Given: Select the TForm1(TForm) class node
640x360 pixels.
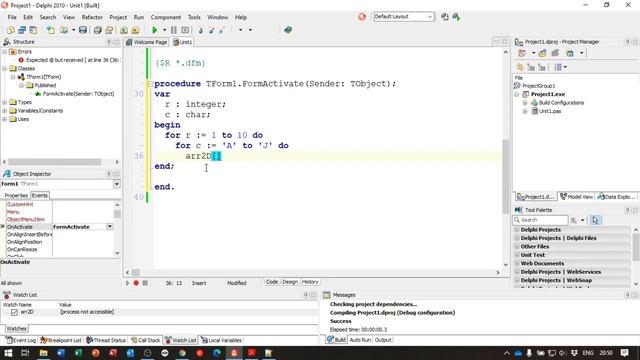Looking at the screenshot, I should [43, 77].
